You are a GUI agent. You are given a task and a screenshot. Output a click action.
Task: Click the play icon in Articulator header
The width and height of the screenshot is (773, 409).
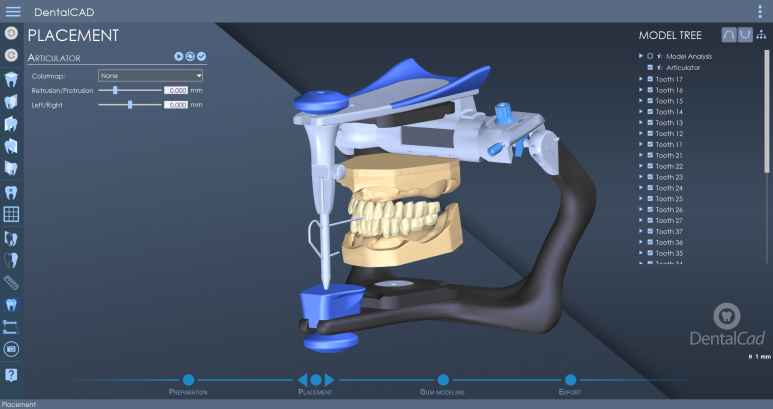click(178, 57)
